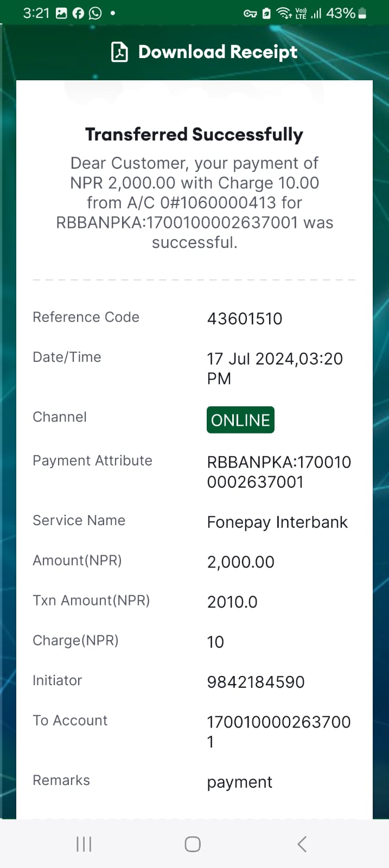The width and height of the screenshot is (389, 868).
Task: Tap the status bar clock 3:21
Action: 36,13
